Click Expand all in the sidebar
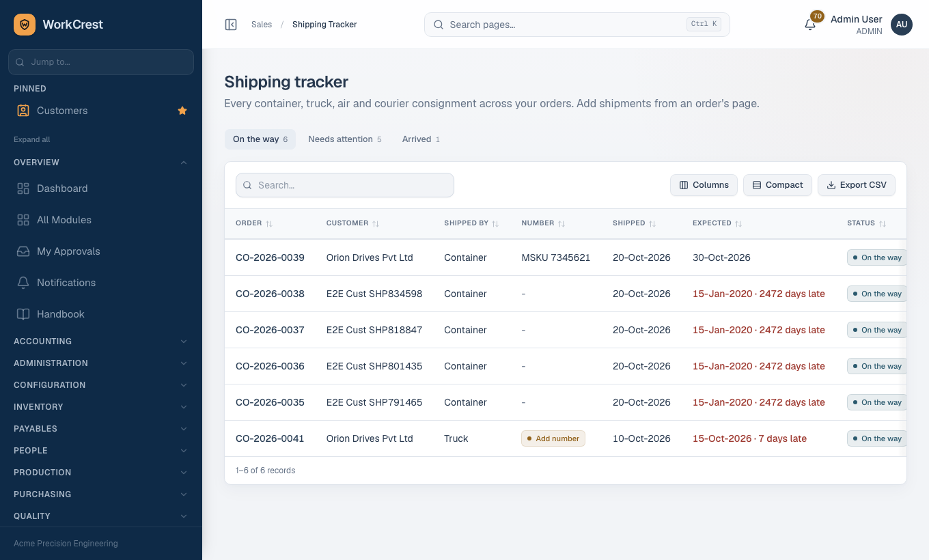Image resolution: width=929 pixels, height=560 pixels. pos(32,139)
